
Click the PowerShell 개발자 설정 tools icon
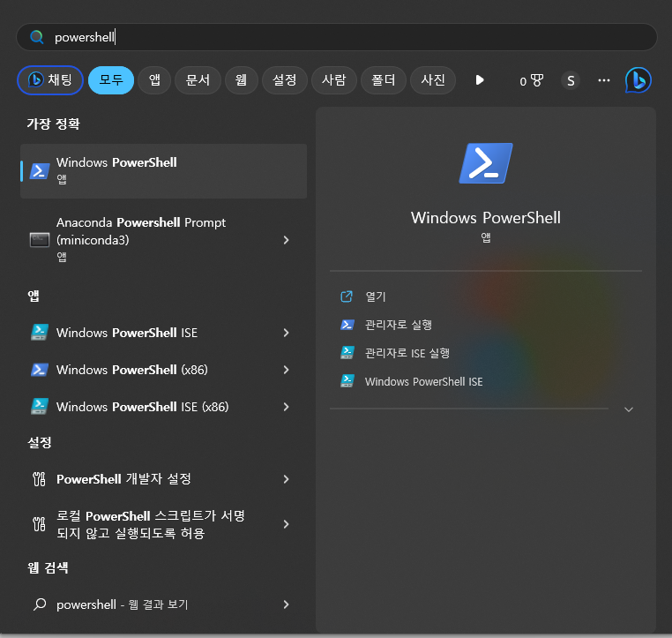pos(40,479)
